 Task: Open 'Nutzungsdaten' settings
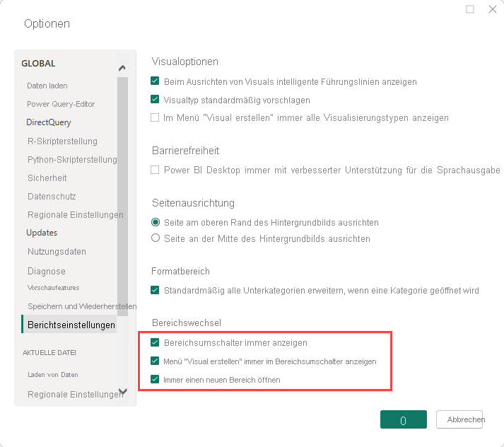click(x=57, y=252)
